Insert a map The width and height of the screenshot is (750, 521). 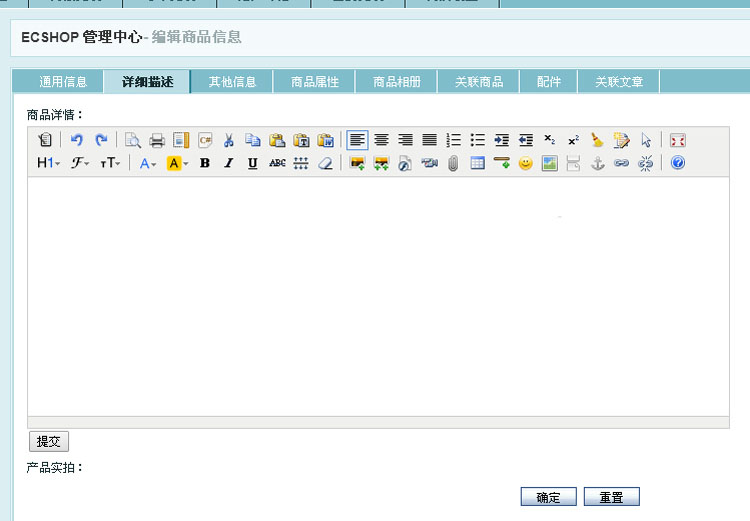click(x=550, y=163)
